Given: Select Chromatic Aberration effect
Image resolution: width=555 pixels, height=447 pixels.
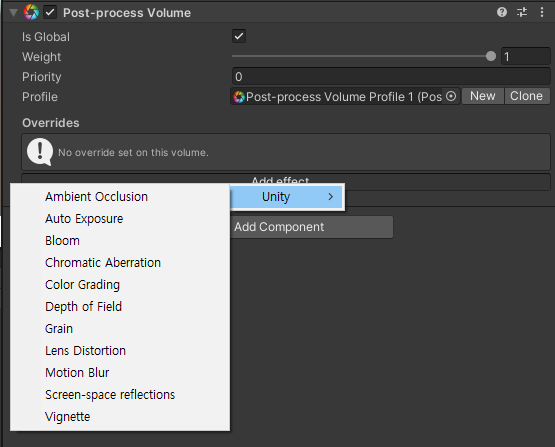Looking at the screenshot, I should [x=120, y=263].
